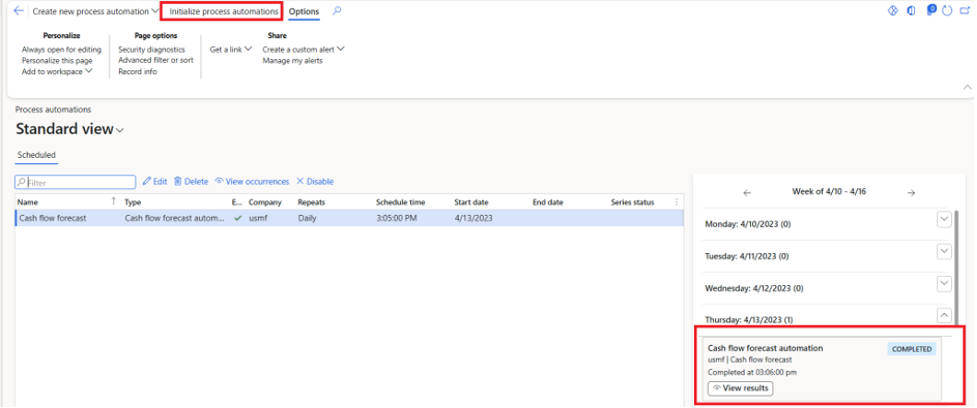Viewport: 977px width, 408px height.
Task: Click View results button
Action: coord(740,388)
